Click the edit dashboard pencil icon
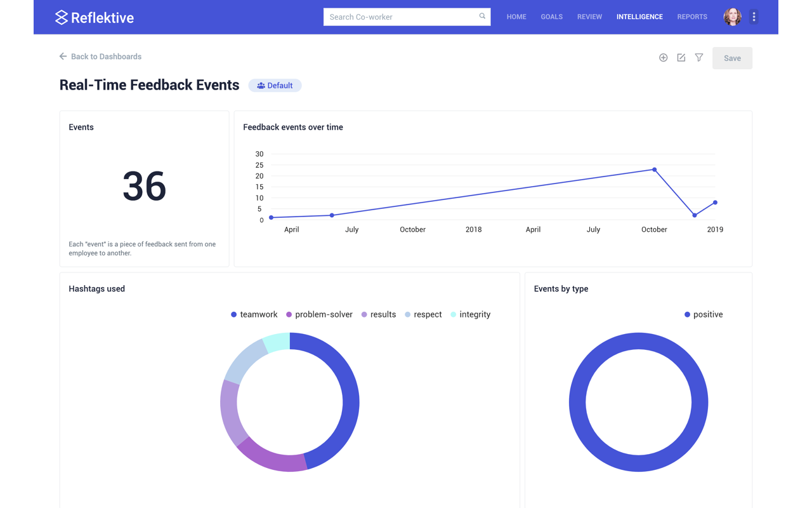 coord(681,58)
